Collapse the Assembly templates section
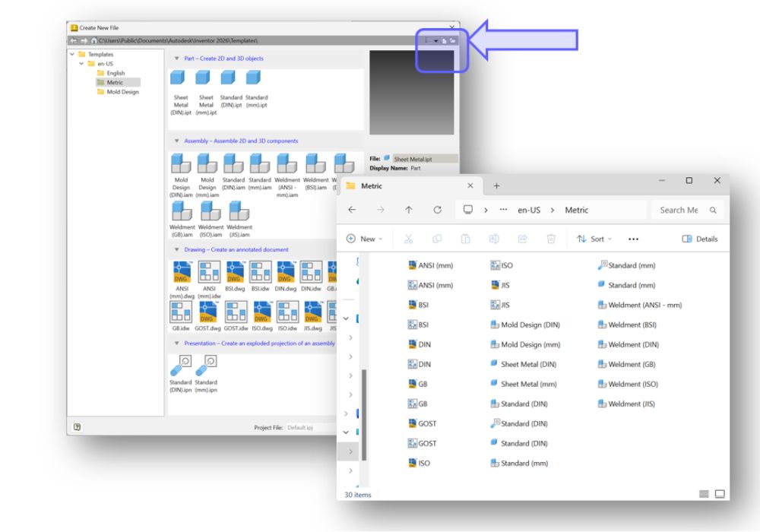Image resolution: width=760 pixels, height=532 pixels. pos(176,141)
